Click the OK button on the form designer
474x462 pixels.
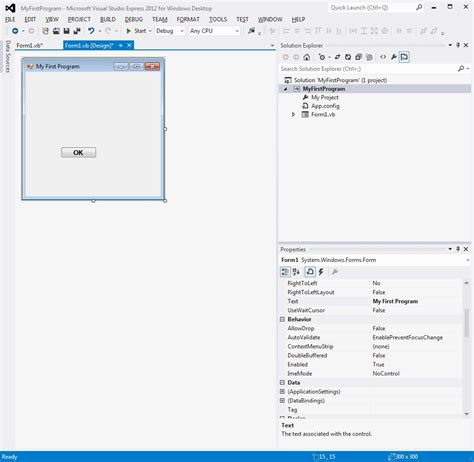[78, 152]
